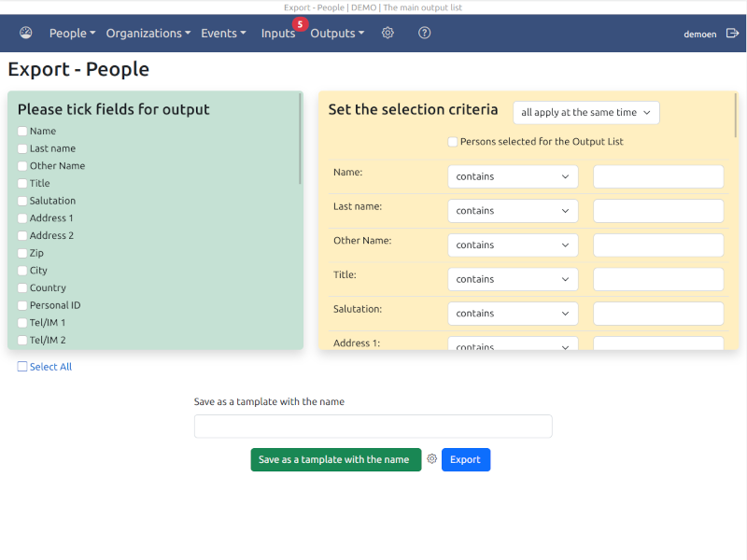Image resolution: width=747 pixels, height=560 pixels.
Task: Click the output fields panel scrollbar
Action: tap(300, 139)
